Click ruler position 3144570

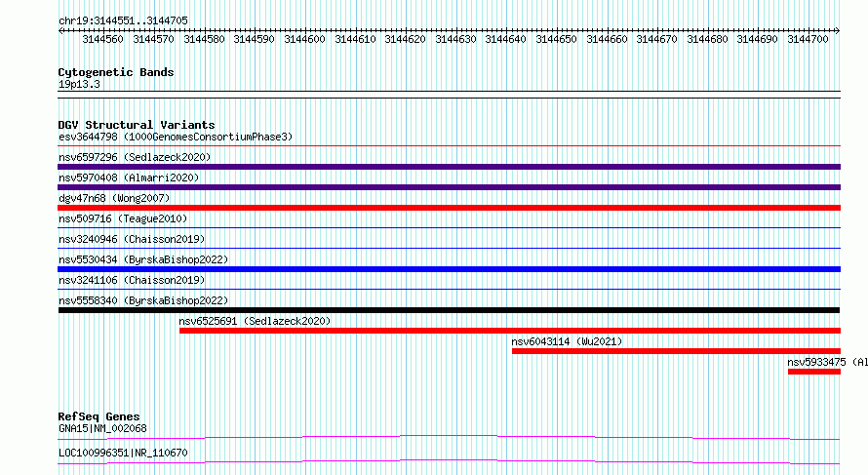[153, 39]
